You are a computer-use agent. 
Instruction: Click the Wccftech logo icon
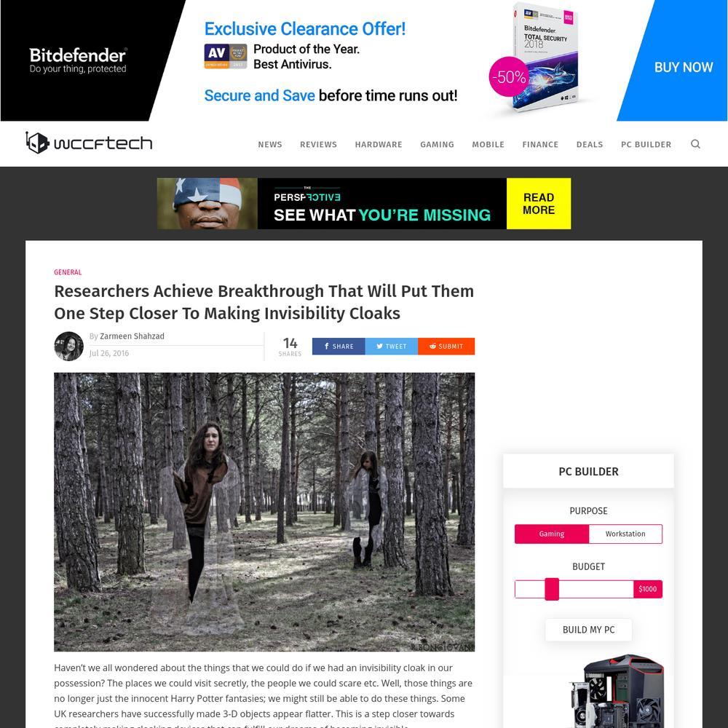tap(37, 143)
